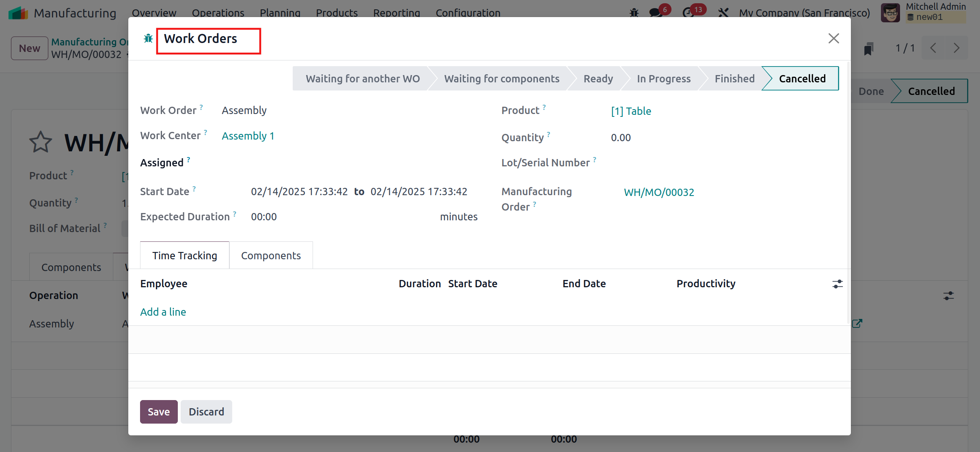Viewport: 980px width, 452px height.
Task: Click Add a line link
Action: (163, 312)
